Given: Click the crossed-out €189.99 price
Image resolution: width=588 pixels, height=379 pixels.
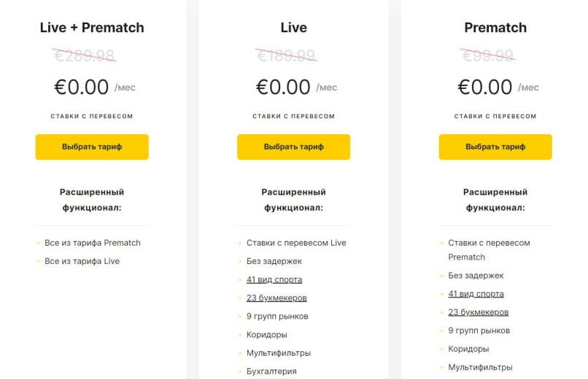Looking at the screenshot, I should coord(286,55).
